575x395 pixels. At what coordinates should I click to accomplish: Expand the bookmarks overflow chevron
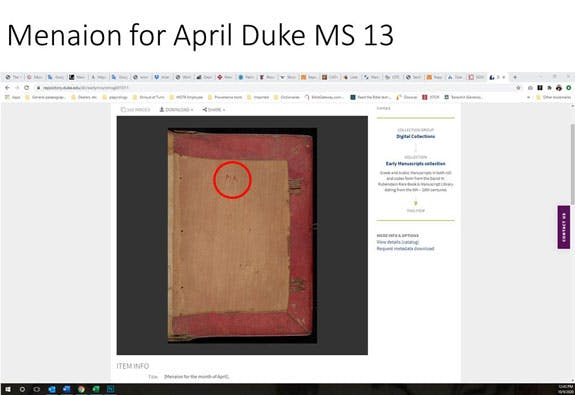528,98
